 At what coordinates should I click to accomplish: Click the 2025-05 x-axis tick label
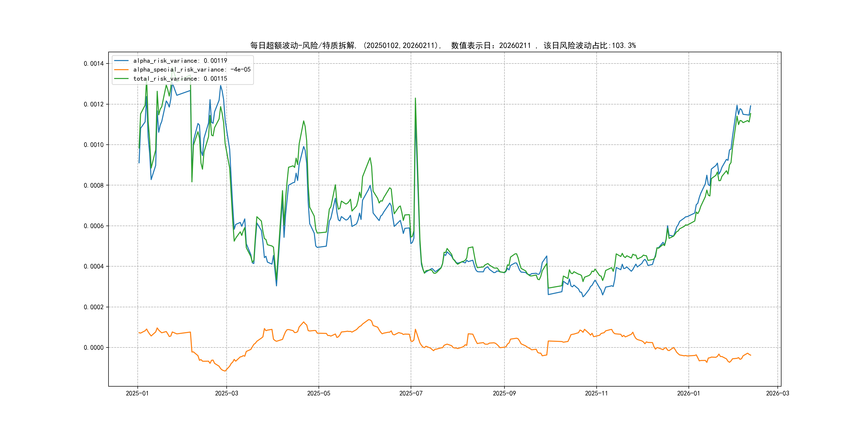[x=319, y=393]
